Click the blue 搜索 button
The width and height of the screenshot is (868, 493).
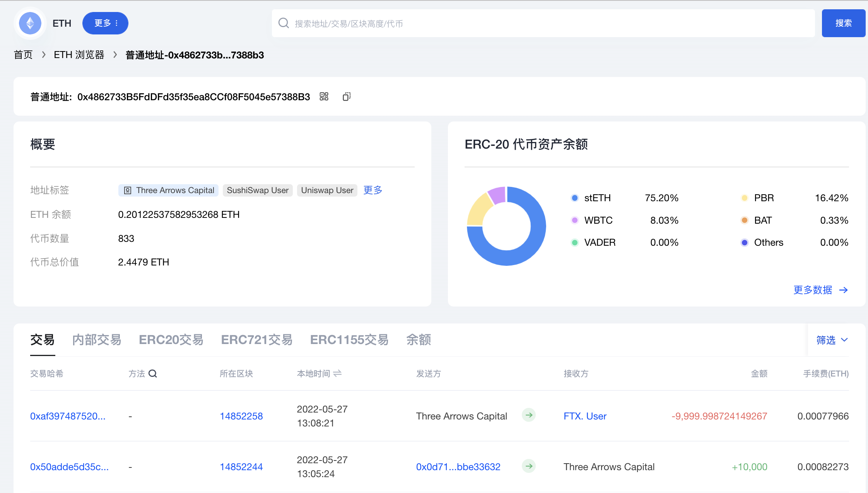(843, 23)
